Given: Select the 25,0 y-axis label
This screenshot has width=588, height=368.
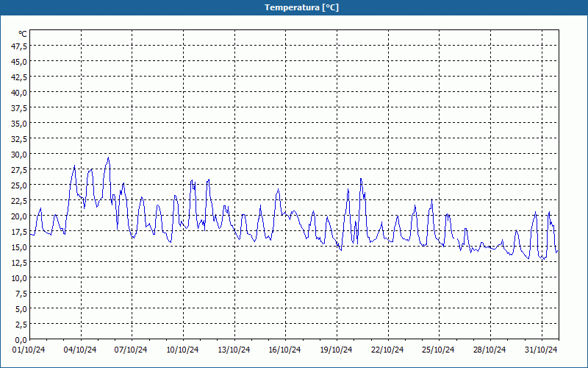Looking at the screenshot, I should (x=20, y=185).
